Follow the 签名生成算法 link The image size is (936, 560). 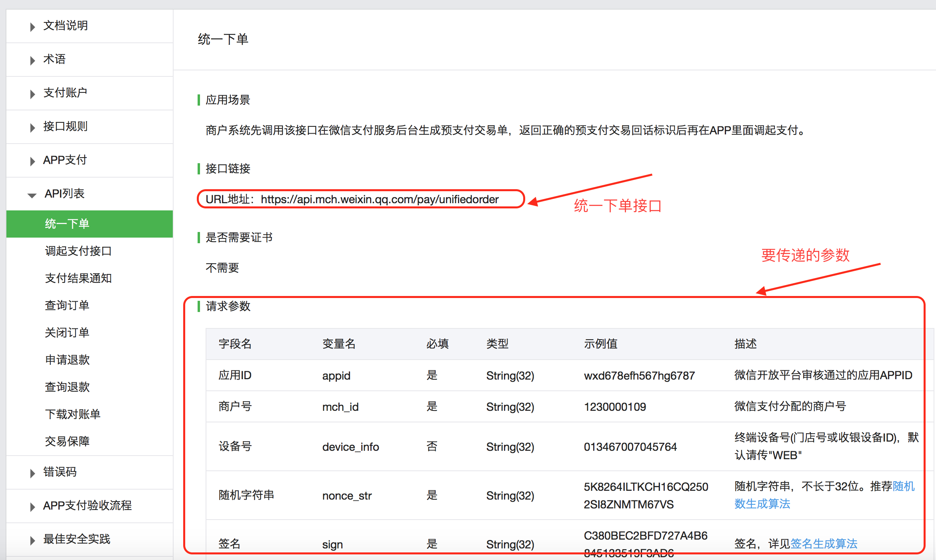click(x=824, y=544)
